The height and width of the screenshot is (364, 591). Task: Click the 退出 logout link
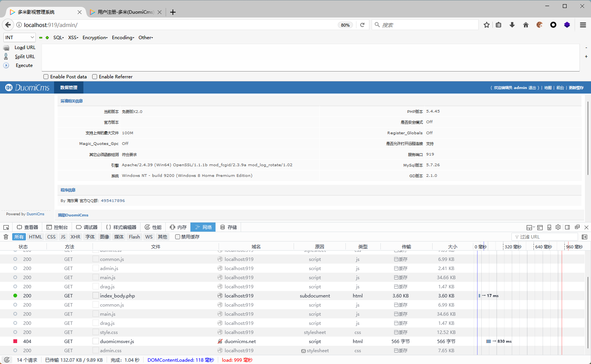click(532, 88)
